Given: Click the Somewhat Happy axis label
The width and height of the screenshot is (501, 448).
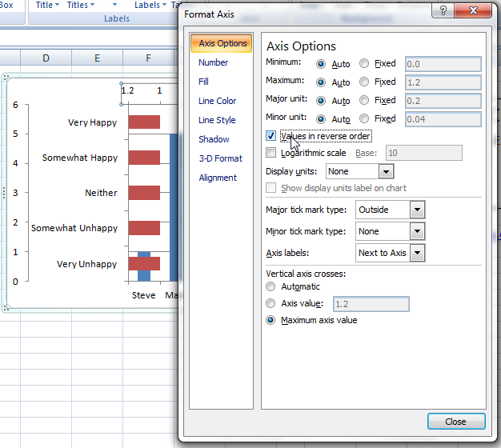Looking at the screenshot, I should [x=80, y=158].
